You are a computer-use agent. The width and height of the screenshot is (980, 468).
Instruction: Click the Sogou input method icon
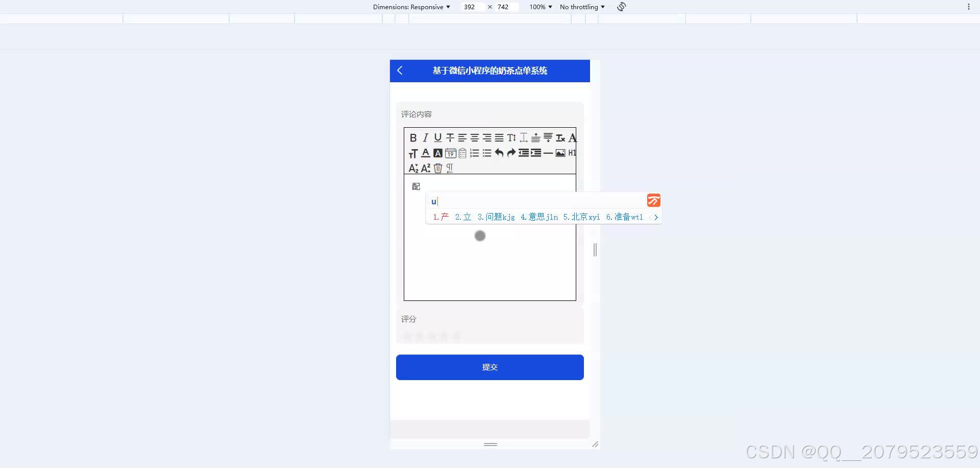(x=653, y=200)
